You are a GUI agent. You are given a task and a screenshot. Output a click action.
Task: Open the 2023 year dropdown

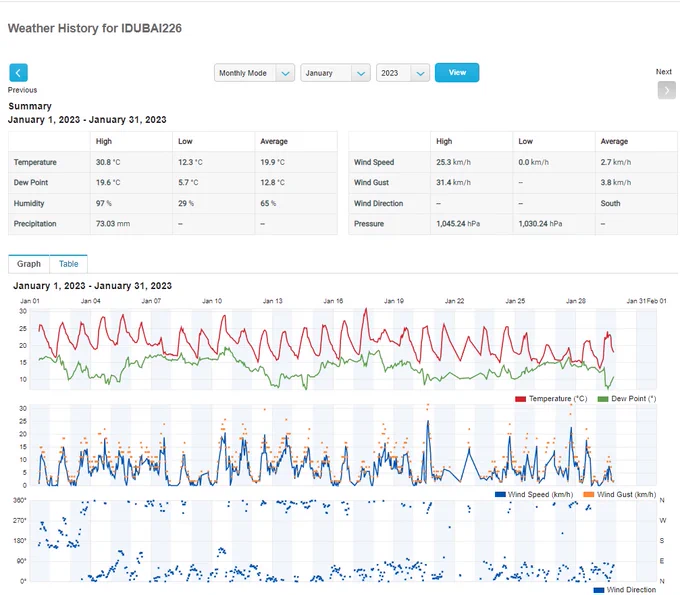pos(402,73)
